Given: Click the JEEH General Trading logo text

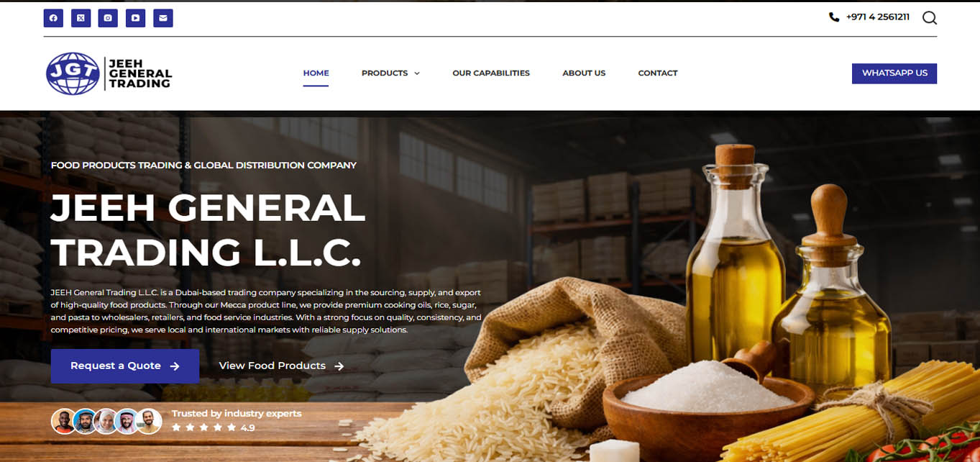Looking at the screenshot, I should pyautogui.click(x=139, y=73).
